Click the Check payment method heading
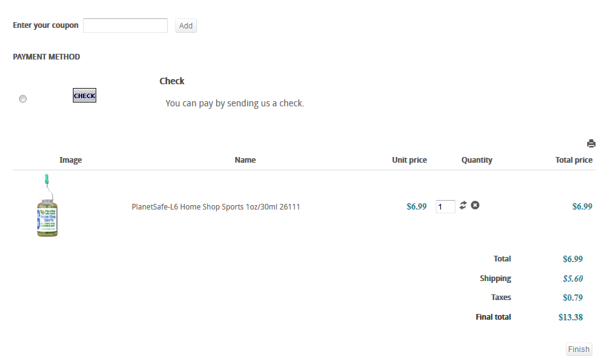 pyautogui.click(x=172, y=81)
